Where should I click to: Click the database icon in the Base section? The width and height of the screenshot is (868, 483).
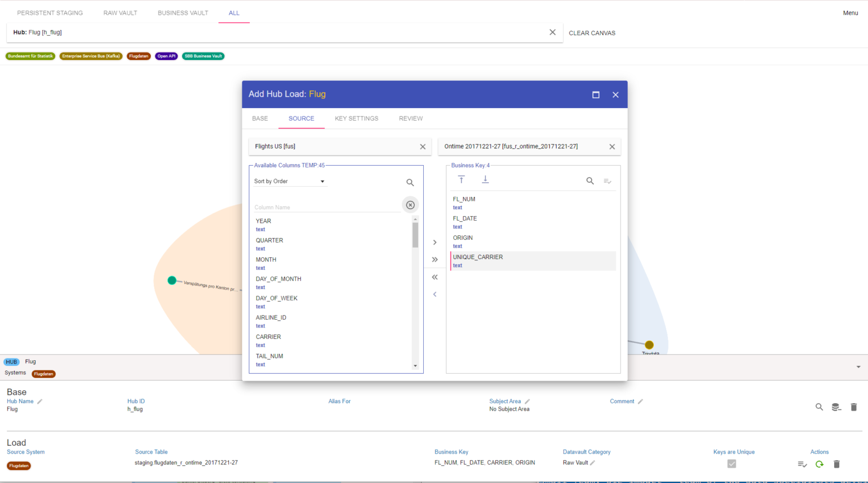(x=836, y=407)
